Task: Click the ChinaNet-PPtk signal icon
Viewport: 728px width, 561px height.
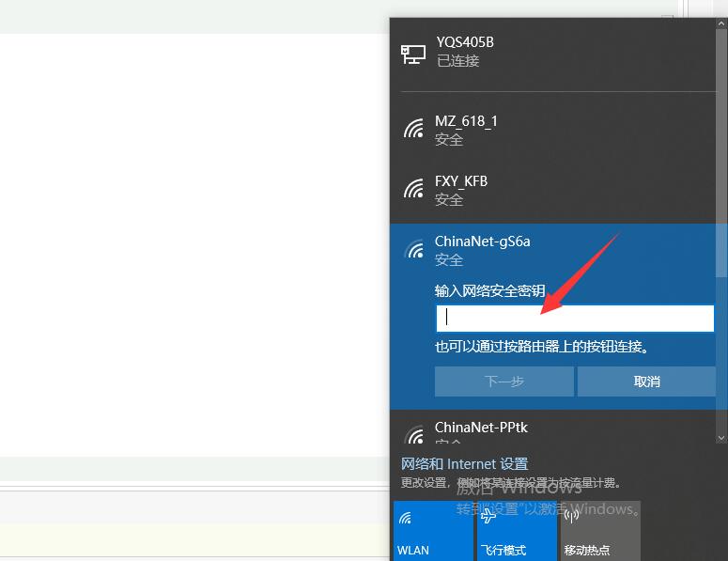Action: pyautogui.click(x=413, y=434)
